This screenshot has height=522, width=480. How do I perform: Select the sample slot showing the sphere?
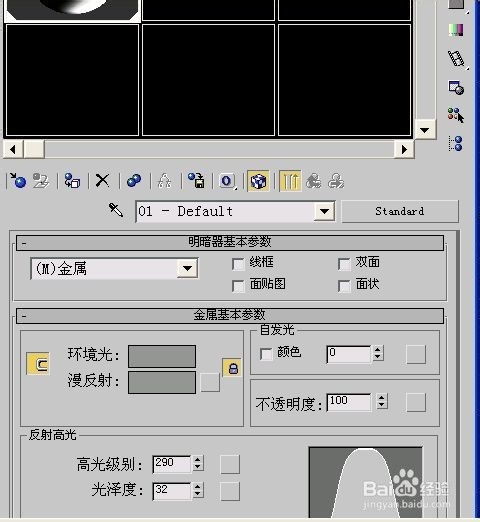(72, 10)
